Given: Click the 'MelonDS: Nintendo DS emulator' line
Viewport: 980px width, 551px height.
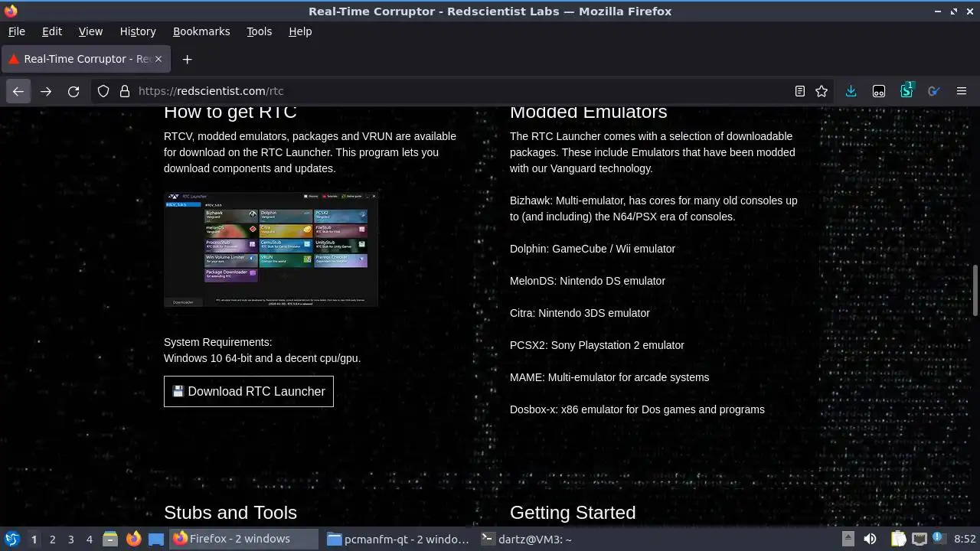Looking at the screenshot, I should pos(587,281).
